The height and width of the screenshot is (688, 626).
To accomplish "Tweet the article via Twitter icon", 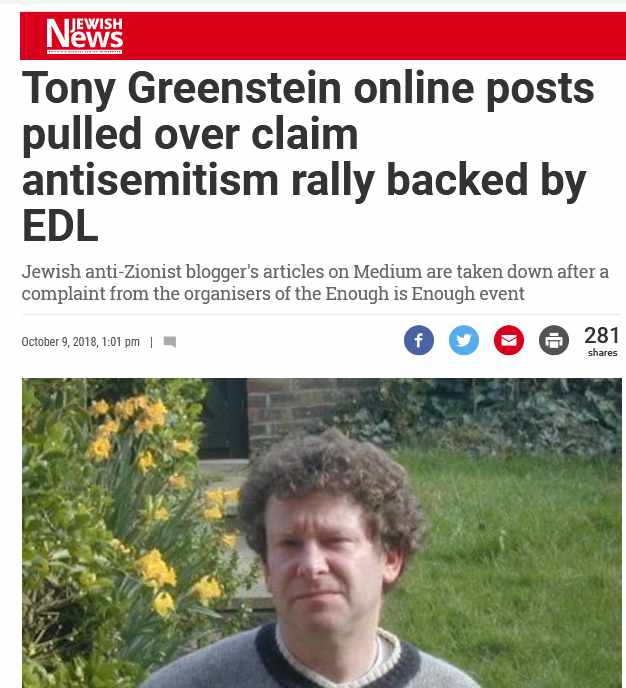I will coord(464,340).
